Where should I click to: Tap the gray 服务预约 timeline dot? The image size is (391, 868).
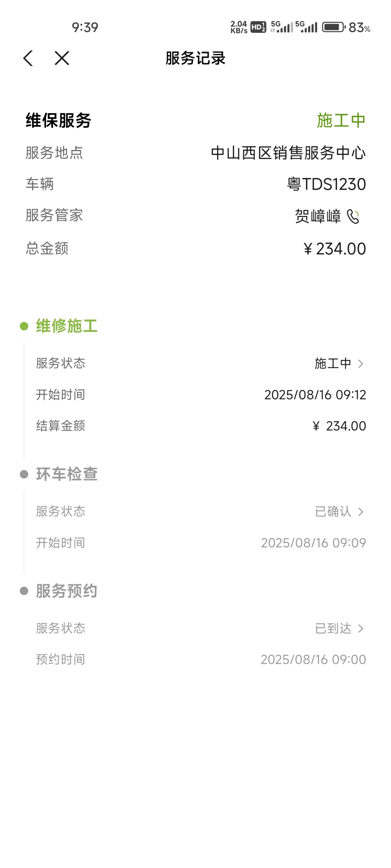pyautogui.click(x=24, y=591)
